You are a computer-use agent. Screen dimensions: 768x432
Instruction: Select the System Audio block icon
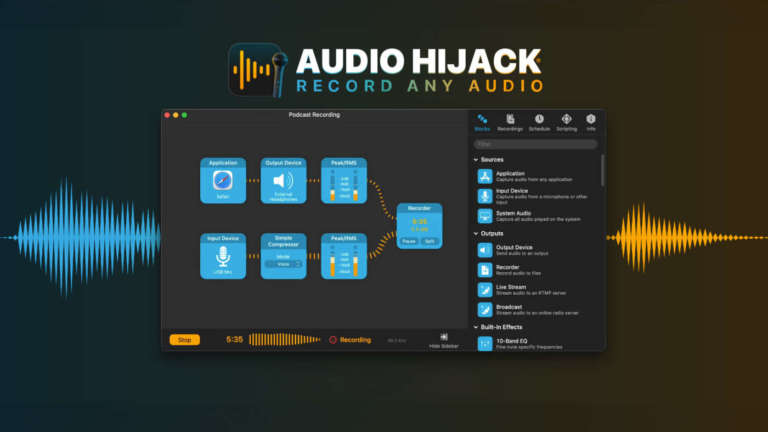[x=485, y=216]
